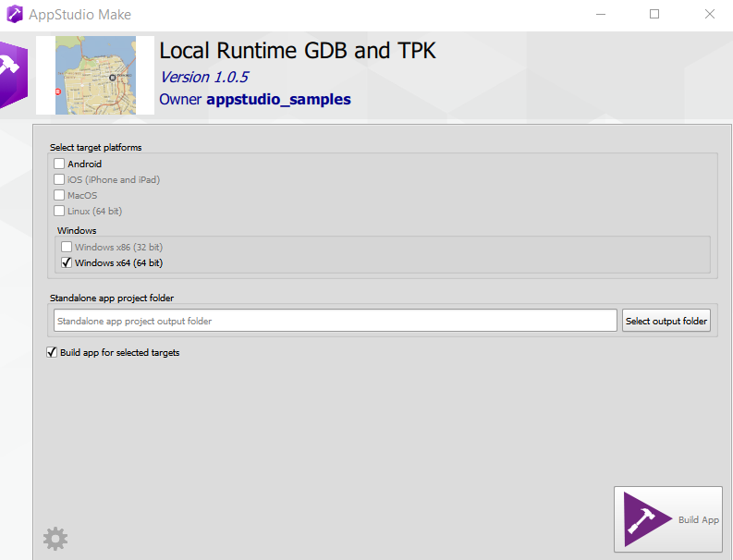The image size is (733, 560).
Task: Click the Version 1.0.5 text
Action: (x=204, y=77)
